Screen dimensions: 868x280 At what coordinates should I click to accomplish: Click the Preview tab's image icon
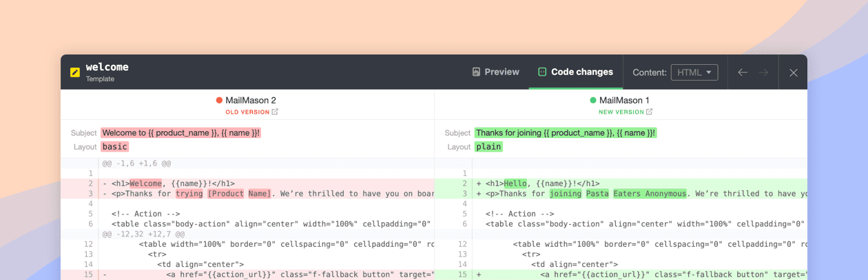tap(476, 72)
